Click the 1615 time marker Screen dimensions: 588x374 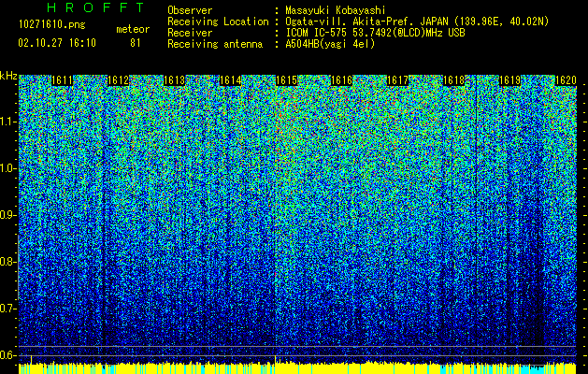pos(286,80)
